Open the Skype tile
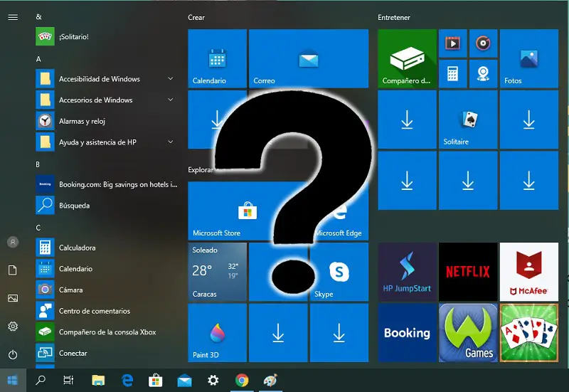Viewport: 569px width, 392px height. 339,271
